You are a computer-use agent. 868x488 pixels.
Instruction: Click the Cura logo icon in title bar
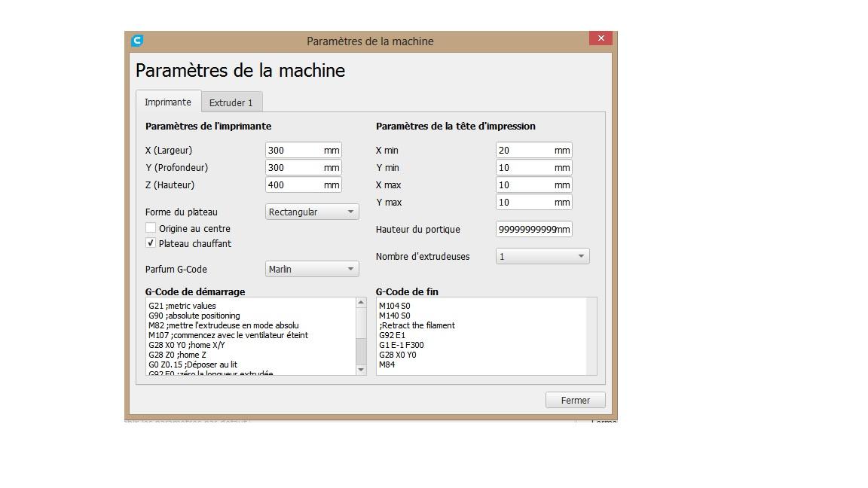[137, 41]
